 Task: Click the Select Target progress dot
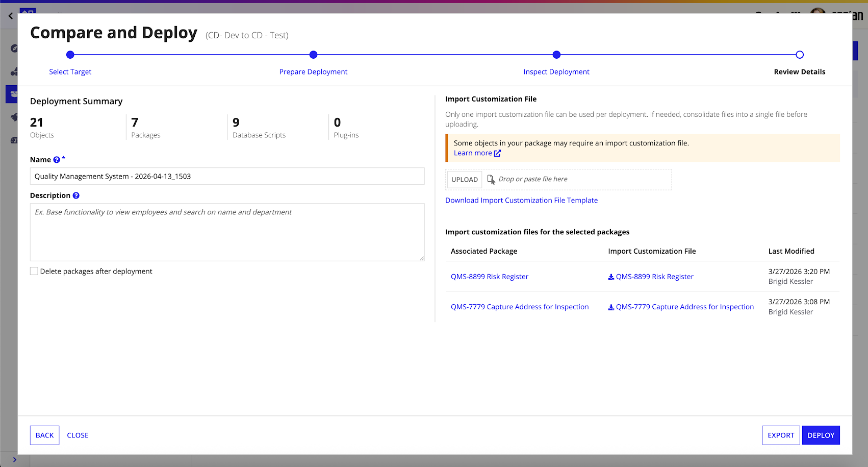click(70, 55)
